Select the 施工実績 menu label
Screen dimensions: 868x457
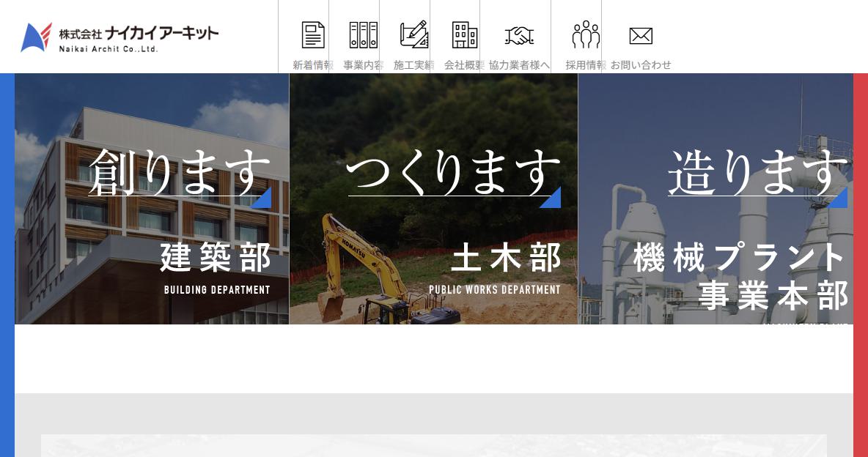pyautogui.click(x=414, y=65)
